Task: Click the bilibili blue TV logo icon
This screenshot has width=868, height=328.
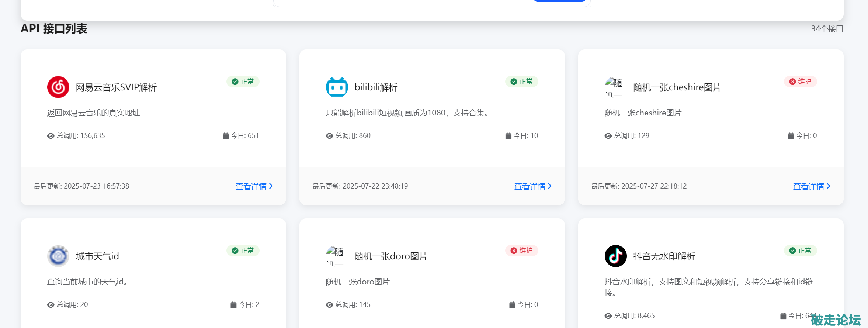Action: [x=337, y=87]
